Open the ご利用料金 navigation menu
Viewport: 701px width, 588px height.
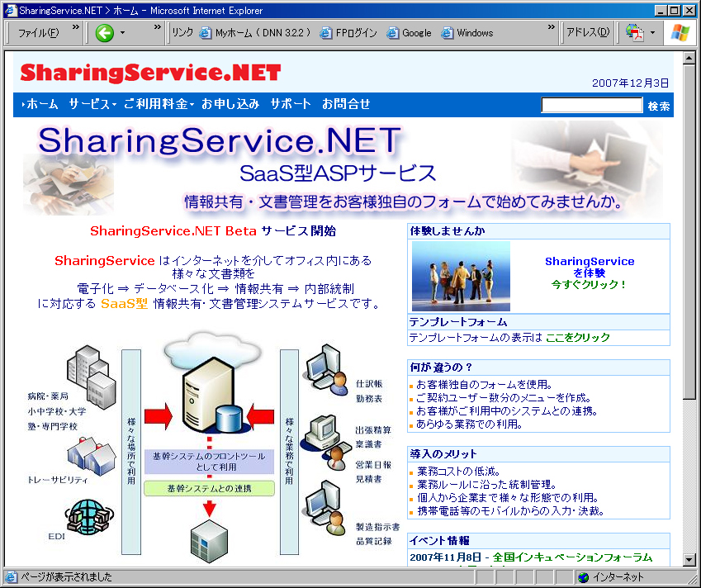click(159, 105)
